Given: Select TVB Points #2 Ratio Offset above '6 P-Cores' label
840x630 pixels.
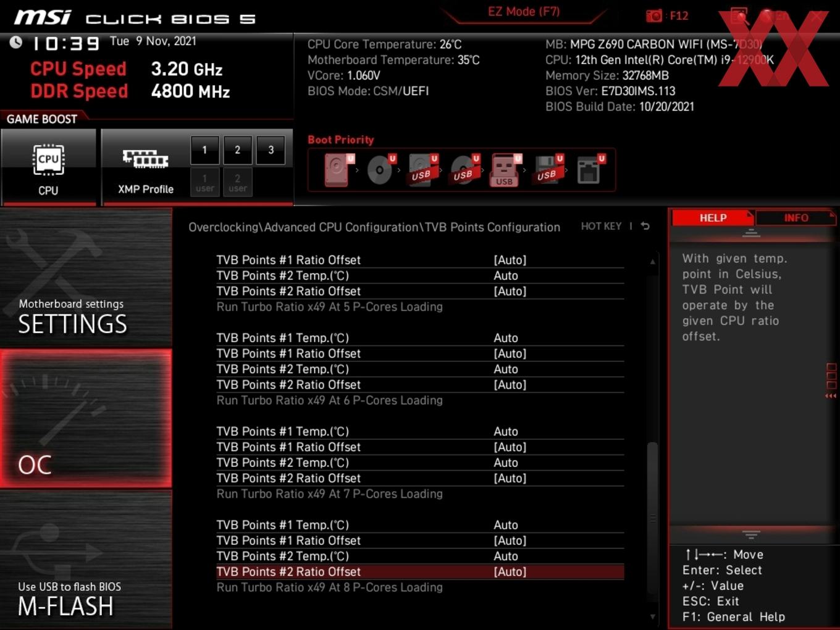Looking at the screenshot, I should (x=420, y=385).
